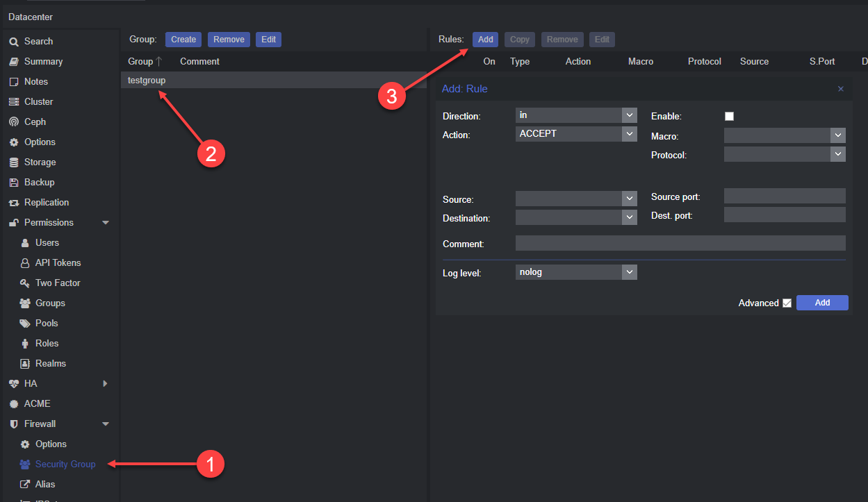
Task: Select the testgroup row
Action: click(274, 81)
